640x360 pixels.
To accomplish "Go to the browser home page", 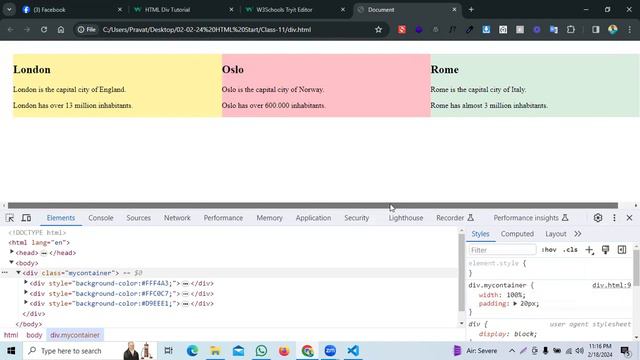I will (61, 29).
